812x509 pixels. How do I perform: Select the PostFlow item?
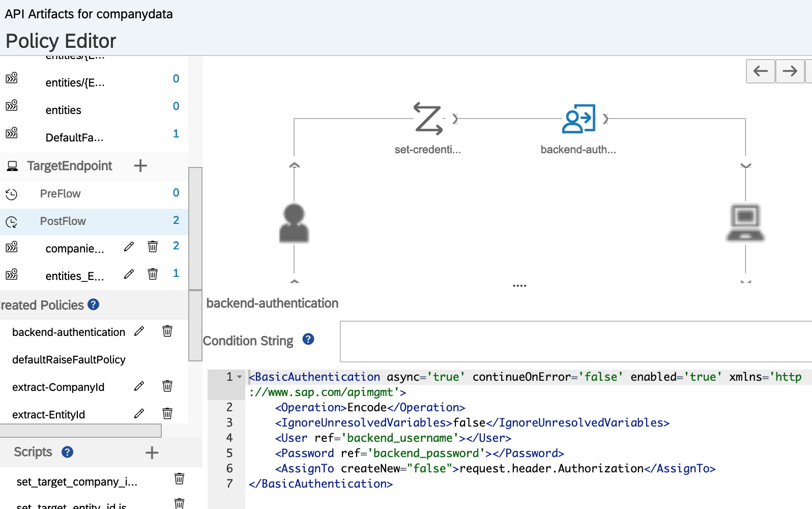point(63,221)
